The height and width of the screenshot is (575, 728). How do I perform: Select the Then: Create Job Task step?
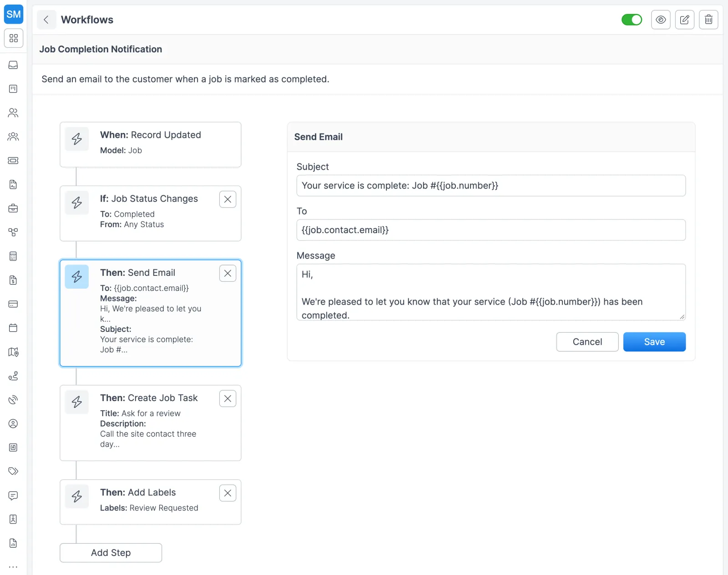coord(151,423)
